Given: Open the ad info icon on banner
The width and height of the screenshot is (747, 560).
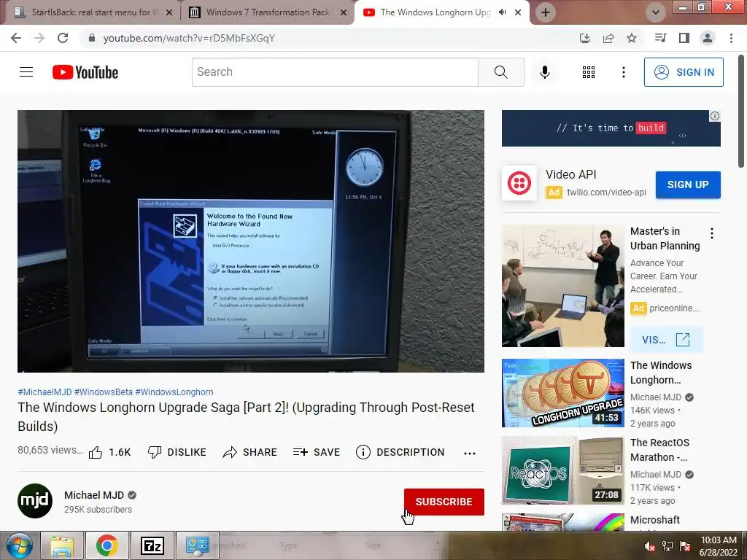Looking at the screenshot, I should pos(715,116).
